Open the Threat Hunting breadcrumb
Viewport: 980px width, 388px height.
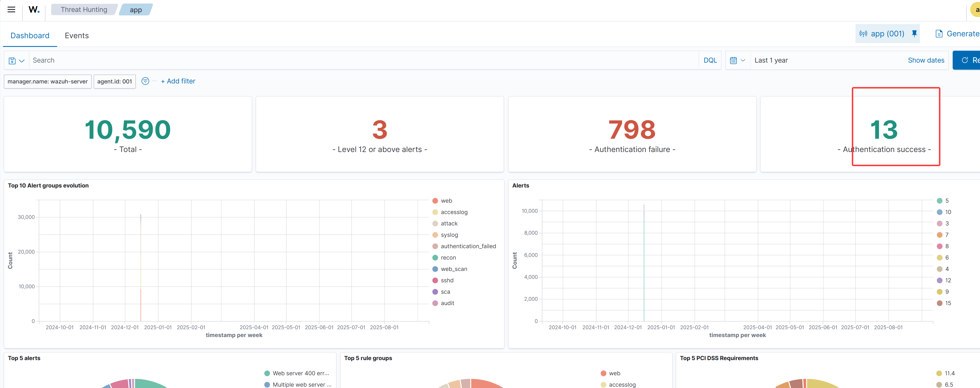pos(84,9)
